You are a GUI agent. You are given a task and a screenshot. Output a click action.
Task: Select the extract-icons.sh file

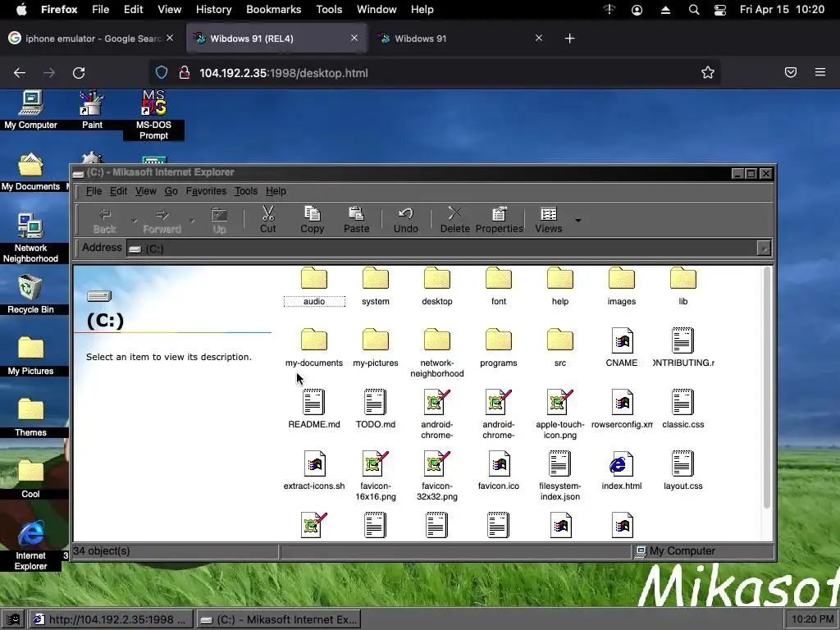314,472
